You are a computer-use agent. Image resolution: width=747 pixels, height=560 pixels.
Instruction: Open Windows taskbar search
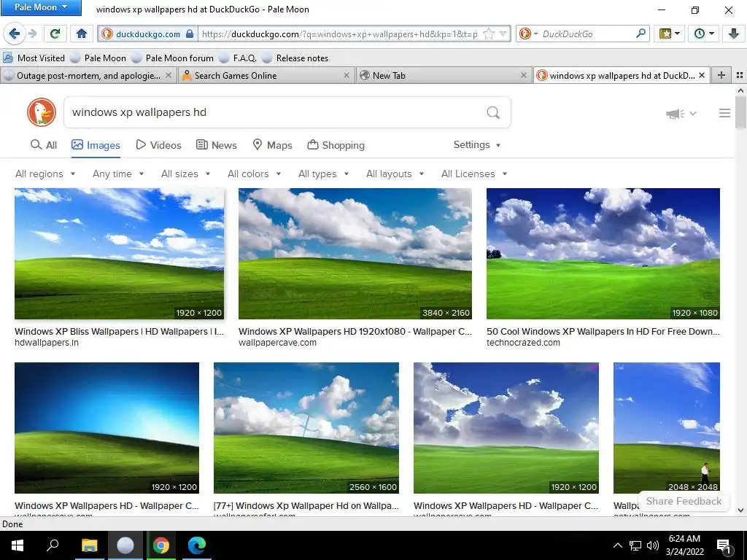53,545
